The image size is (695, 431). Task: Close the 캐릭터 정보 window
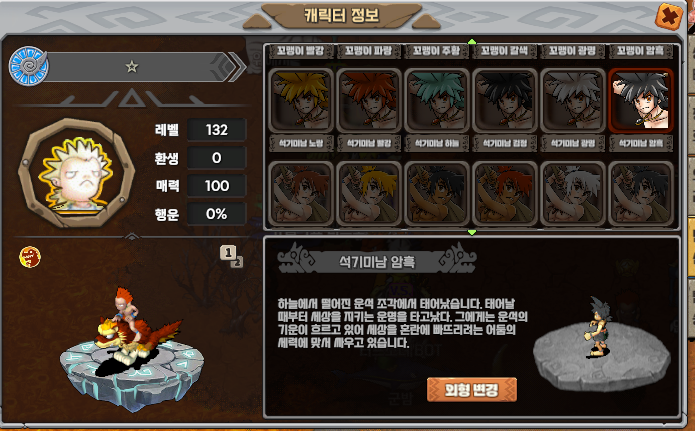669,16
